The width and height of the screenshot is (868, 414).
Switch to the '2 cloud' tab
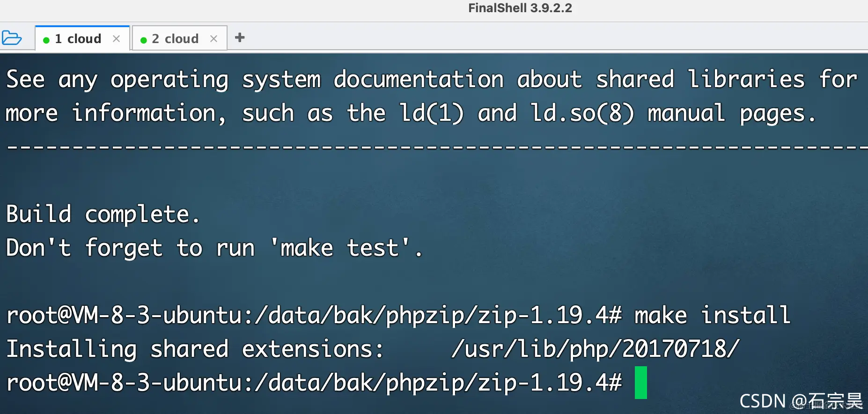point(180,38)
